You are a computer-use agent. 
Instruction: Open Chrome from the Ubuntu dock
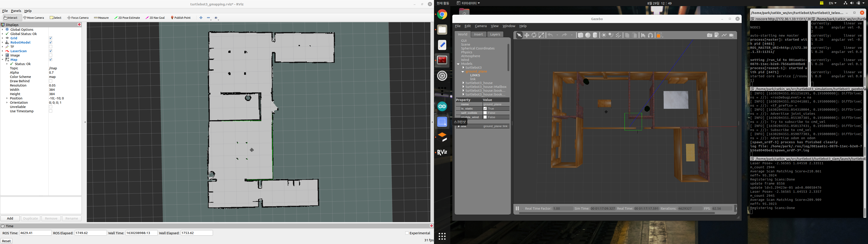[x=442, y=14]
